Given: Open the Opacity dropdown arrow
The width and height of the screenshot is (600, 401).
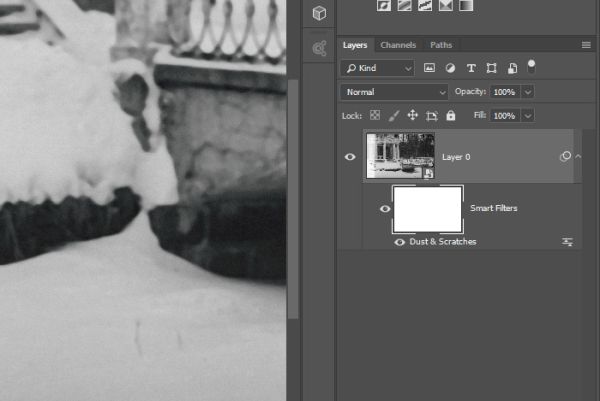Looking at the screenshot, I should point(528,92).
